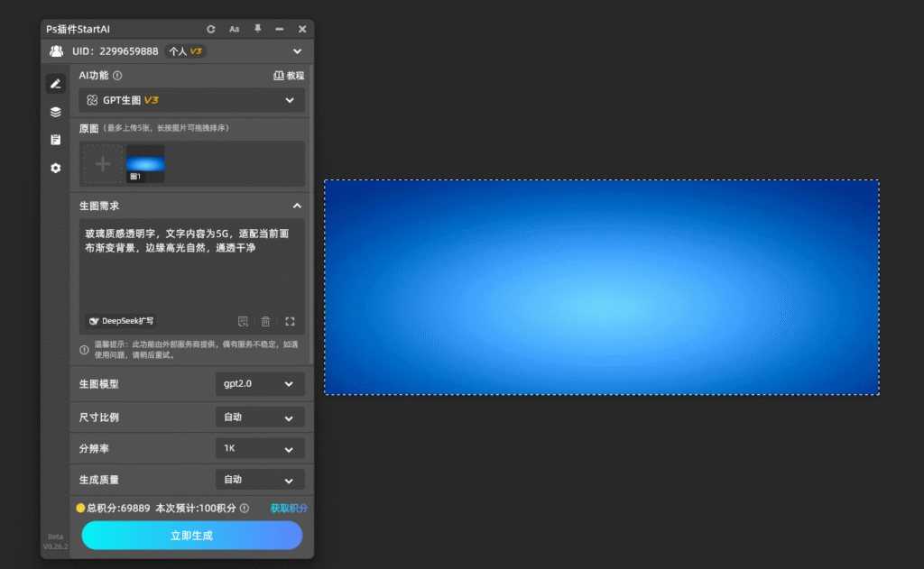Open the 生成质量 dropdown
This screenshot has width=924, height=569.
point(260,480)
